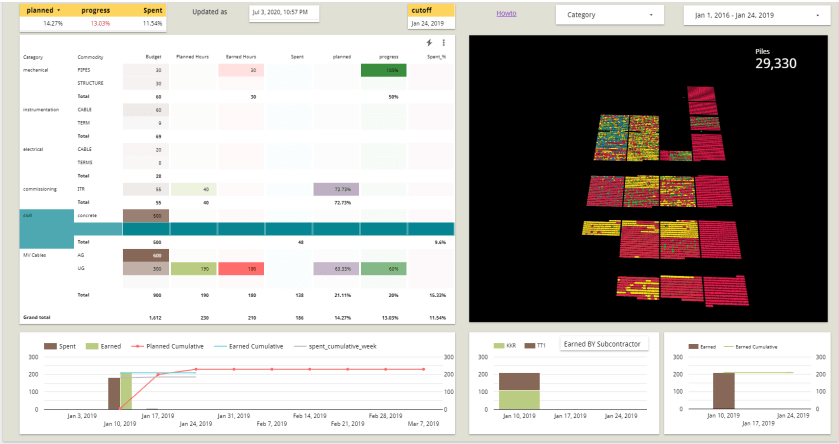The height and width of the screenshot is (444, 839).
Task: Click the Piles 29,330 scorecard
Action: 776,59
